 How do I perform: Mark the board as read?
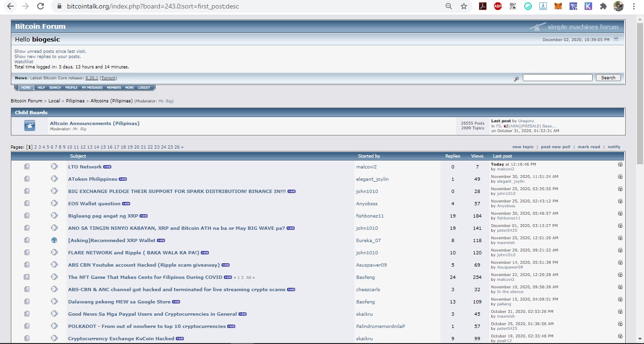click(x=589, y=147)
